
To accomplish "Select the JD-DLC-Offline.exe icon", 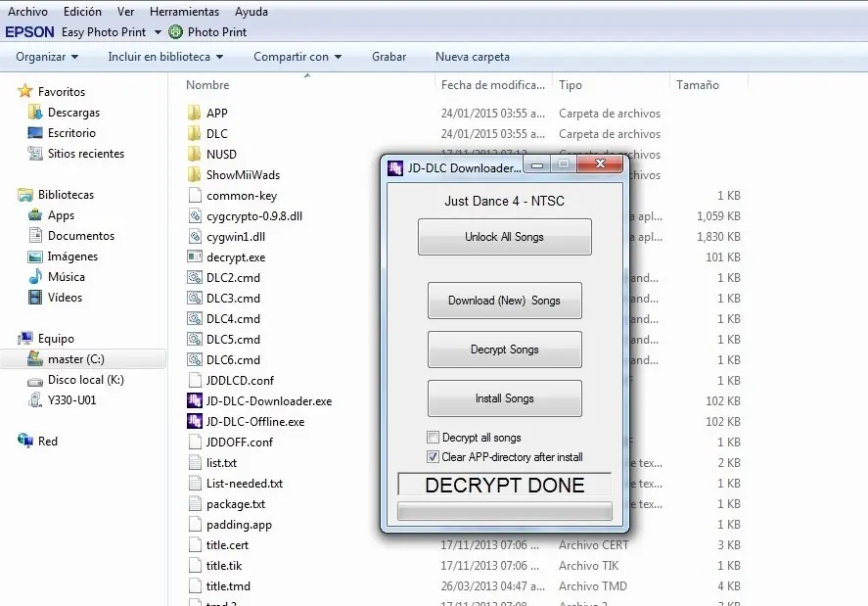I will pos(195,421).
